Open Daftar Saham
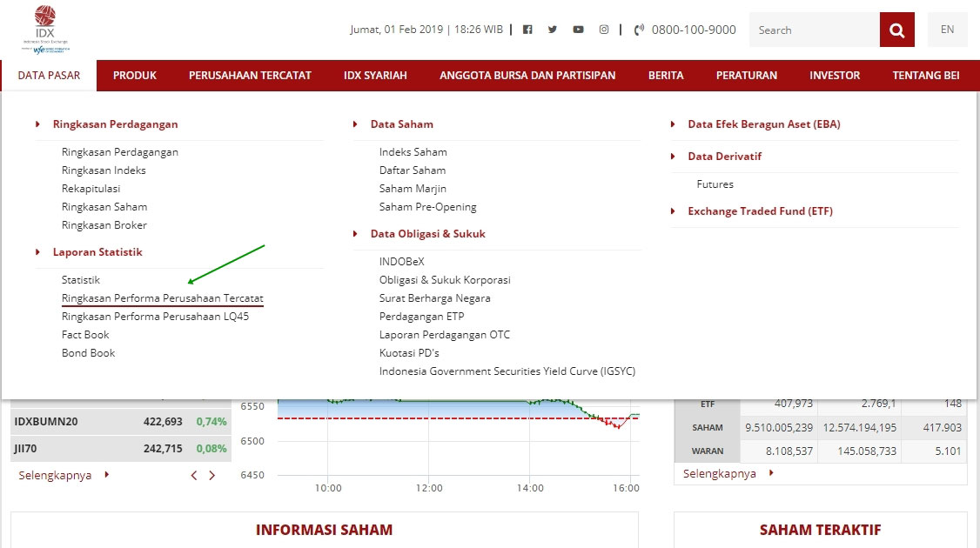Image resolution: width=980 pixels, height=548 pixels. point(413,170)
